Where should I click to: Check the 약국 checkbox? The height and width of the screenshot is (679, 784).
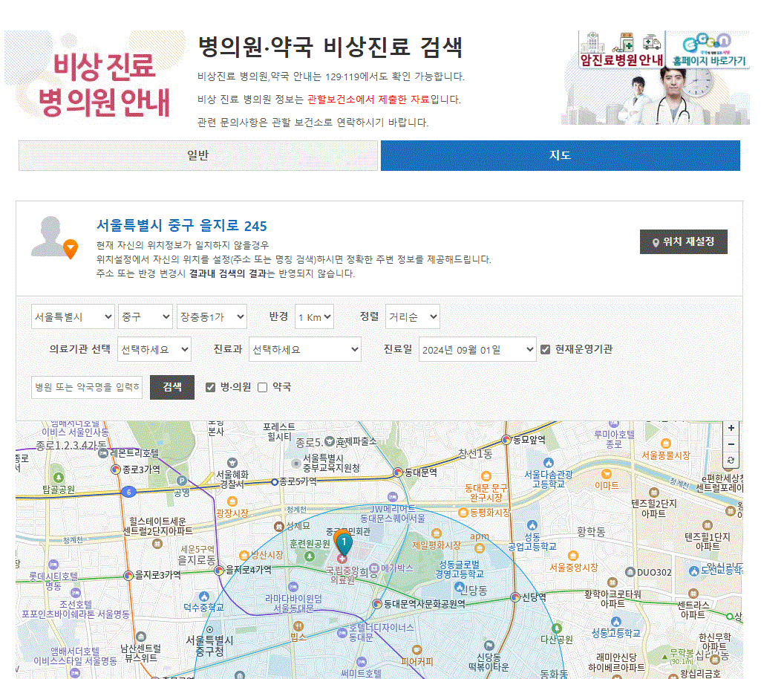coord(263,387)
